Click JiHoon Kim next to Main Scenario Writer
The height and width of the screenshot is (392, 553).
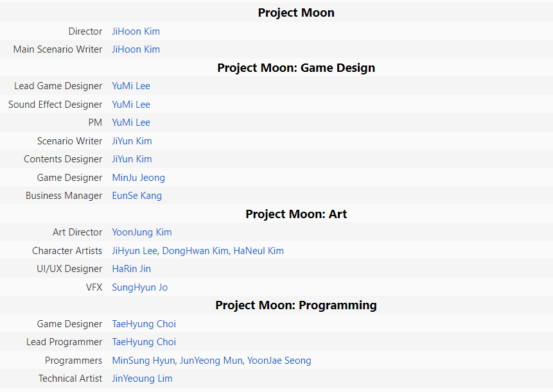pyautogui.click(x=136, y=49)
